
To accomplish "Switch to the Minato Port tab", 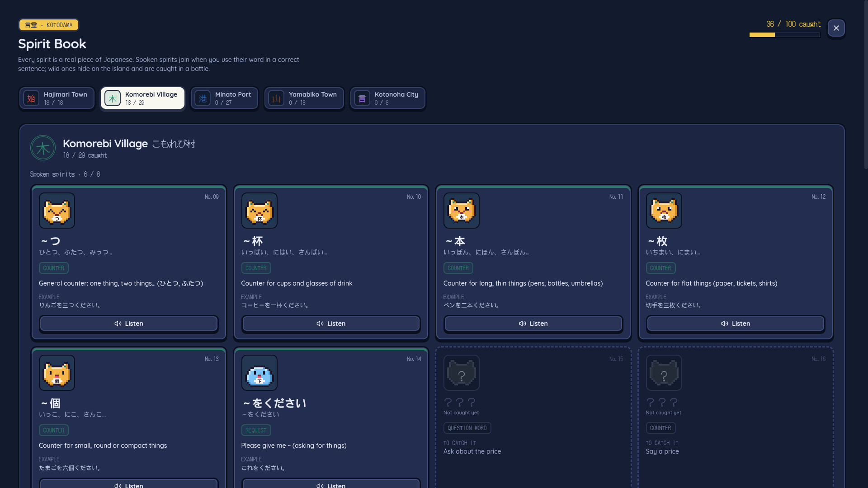I will coord(224,98).
